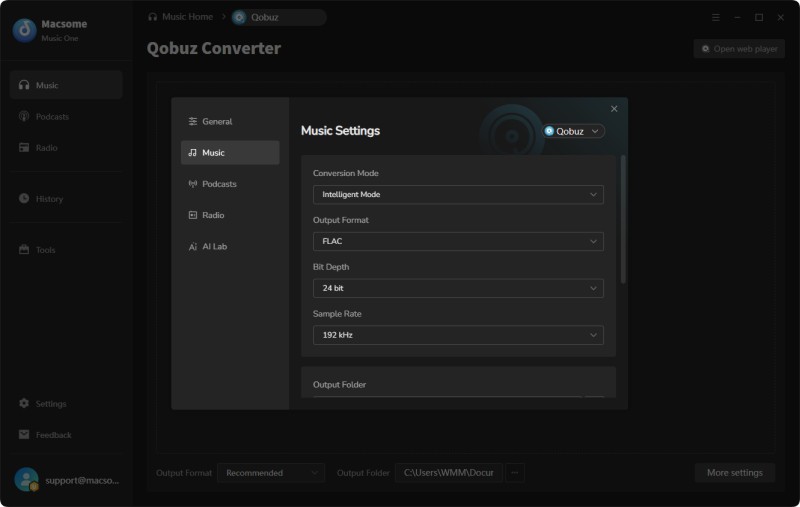Screen dimensions: 800x507
Task: Click the Settings gear icon in sidebar
Action: click(x=24, y=403)
